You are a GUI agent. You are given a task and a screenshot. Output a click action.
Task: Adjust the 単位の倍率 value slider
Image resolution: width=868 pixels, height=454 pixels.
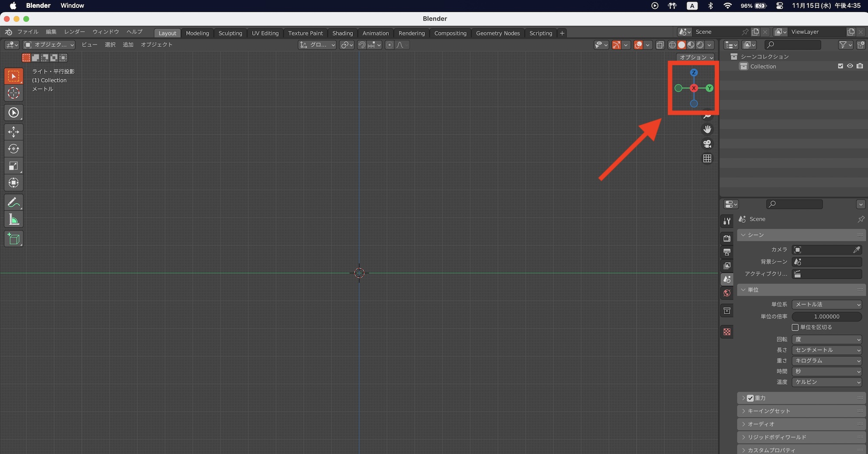point(827,317)
